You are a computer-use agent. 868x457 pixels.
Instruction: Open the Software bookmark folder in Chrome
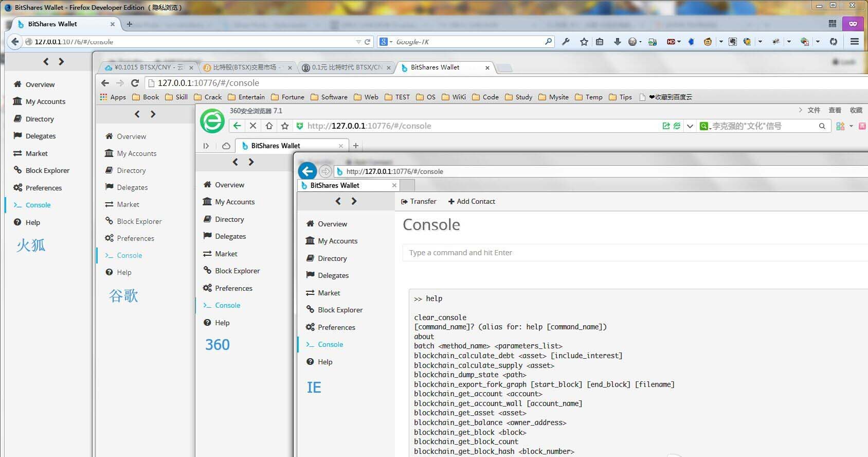(329, 97)
